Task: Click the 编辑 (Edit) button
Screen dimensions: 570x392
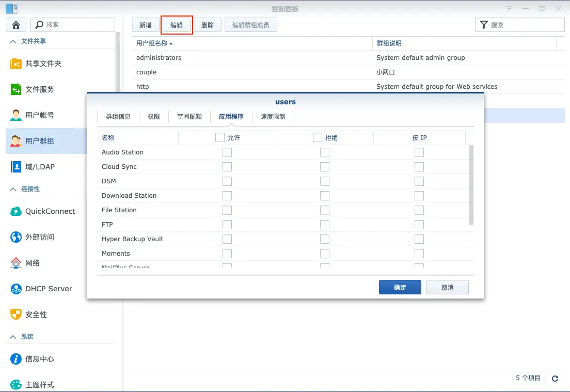Action: click(x=177, y=25)
